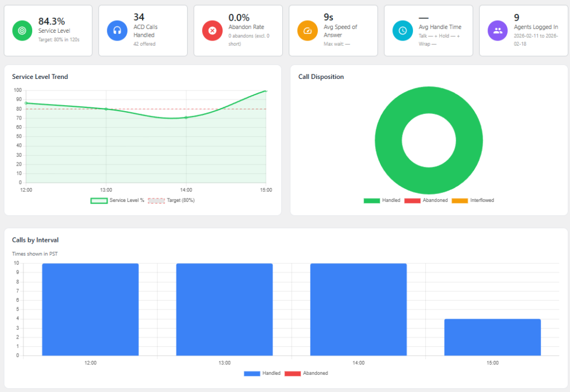This screenshot has height=392, width=570.
Task: Click the purple Agents Logged In icon
Action: (498, 31)
